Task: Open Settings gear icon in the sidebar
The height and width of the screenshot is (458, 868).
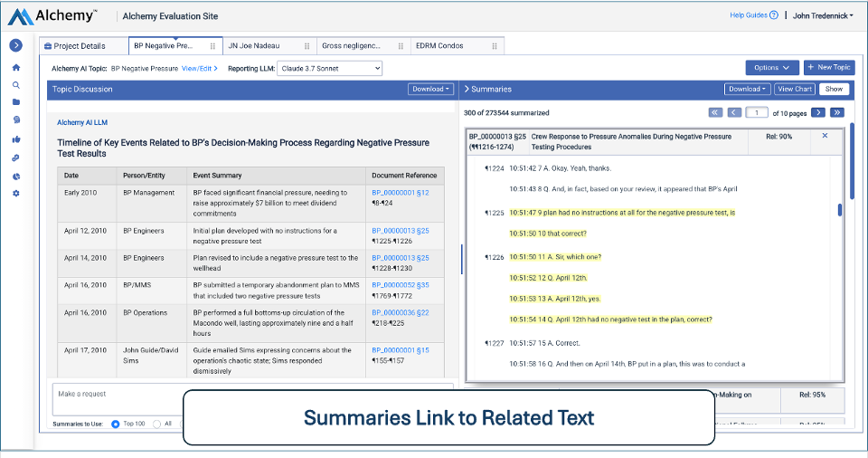Action: (16, 194)
